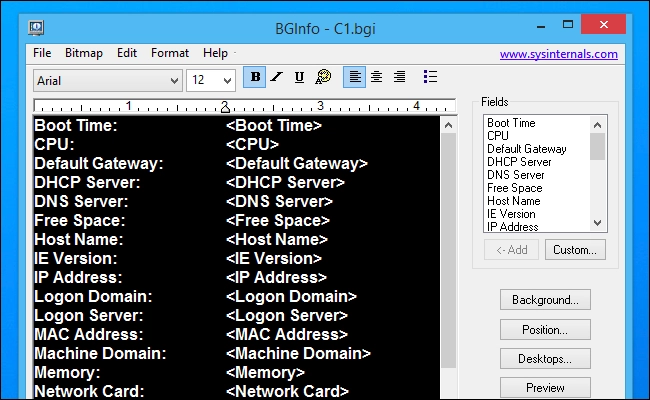This screenshot has width=650, height=400.
Task: Click Fields list scroll down arrow
Action: coord(597,223)
